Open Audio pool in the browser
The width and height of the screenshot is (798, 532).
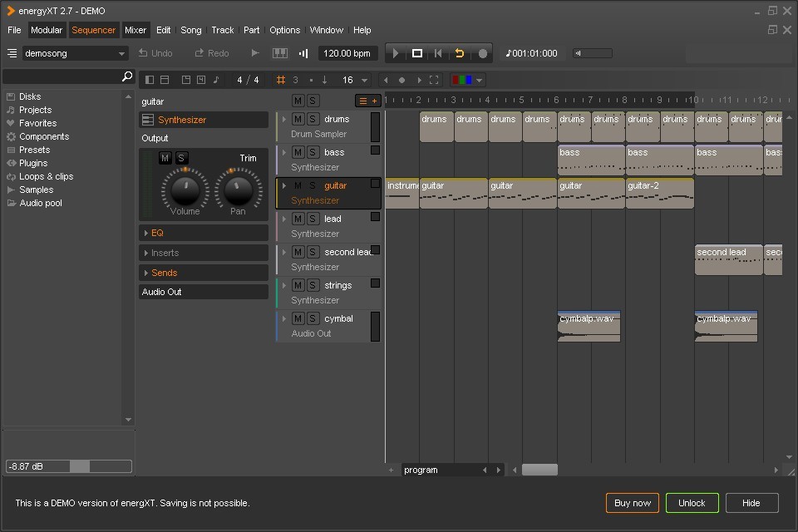click(40, 203)
